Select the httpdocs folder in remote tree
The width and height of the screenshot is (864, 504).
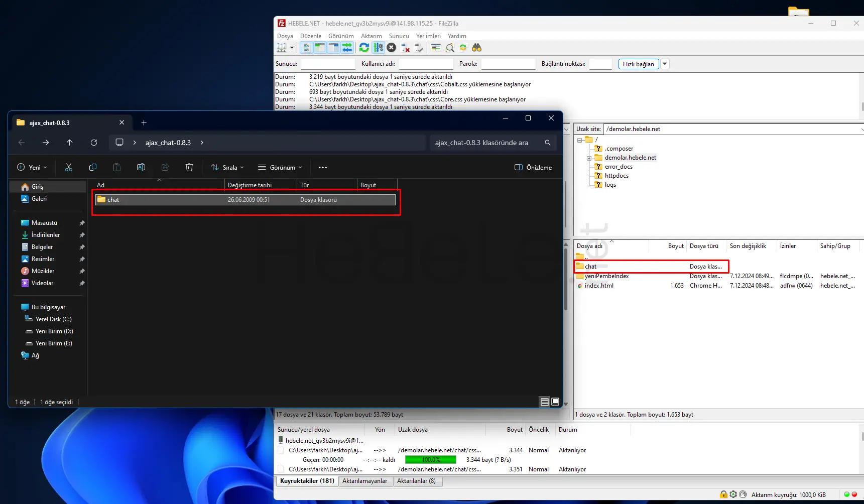pos(616,176)
